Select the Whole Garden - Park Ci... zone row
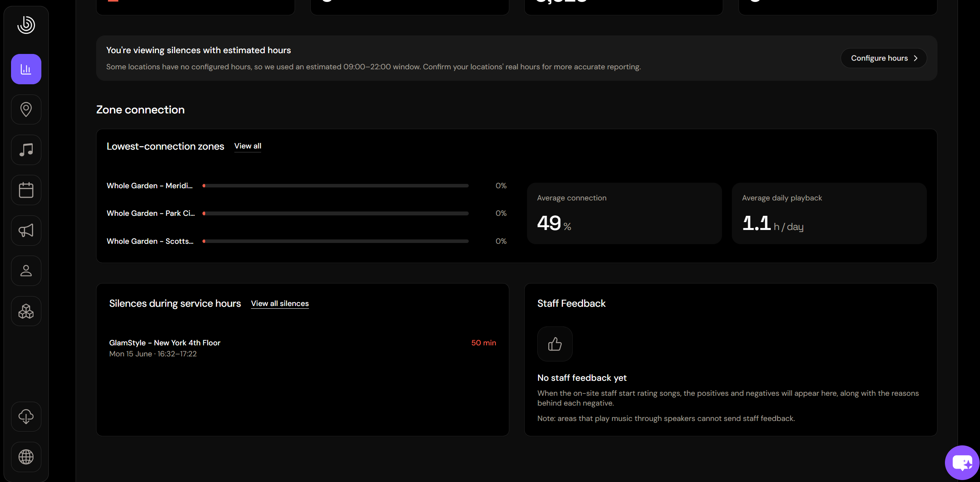 (x=306, y=213)
